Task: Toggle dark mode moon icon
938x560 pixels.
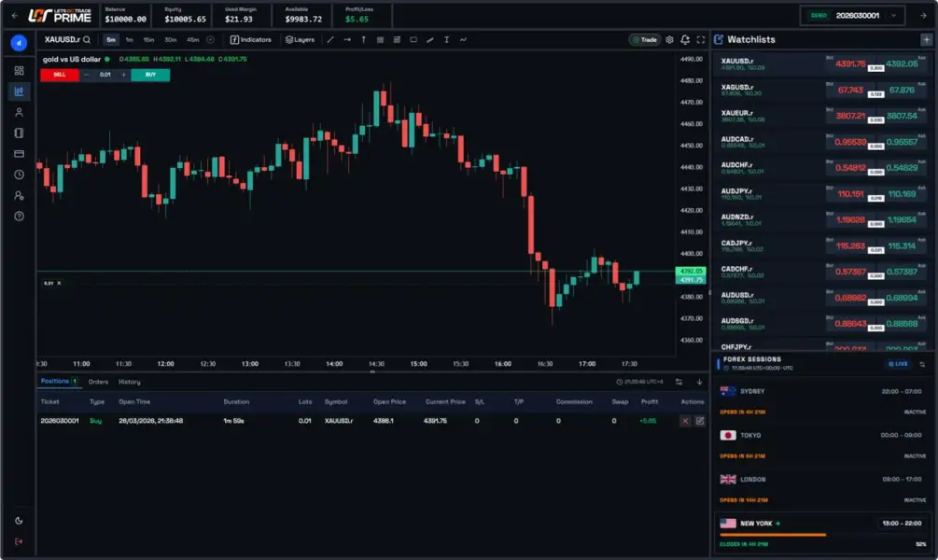Action: pyautogui.click(x=19, y=521)
